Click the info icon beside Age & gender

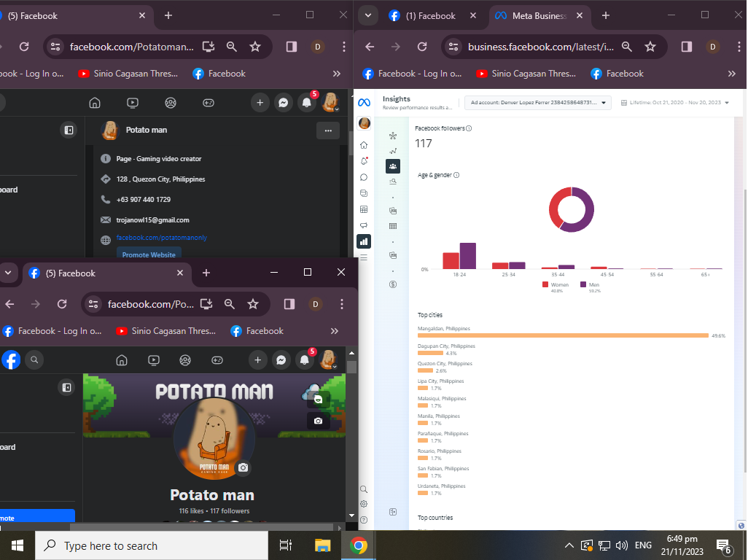pos(456,175)
